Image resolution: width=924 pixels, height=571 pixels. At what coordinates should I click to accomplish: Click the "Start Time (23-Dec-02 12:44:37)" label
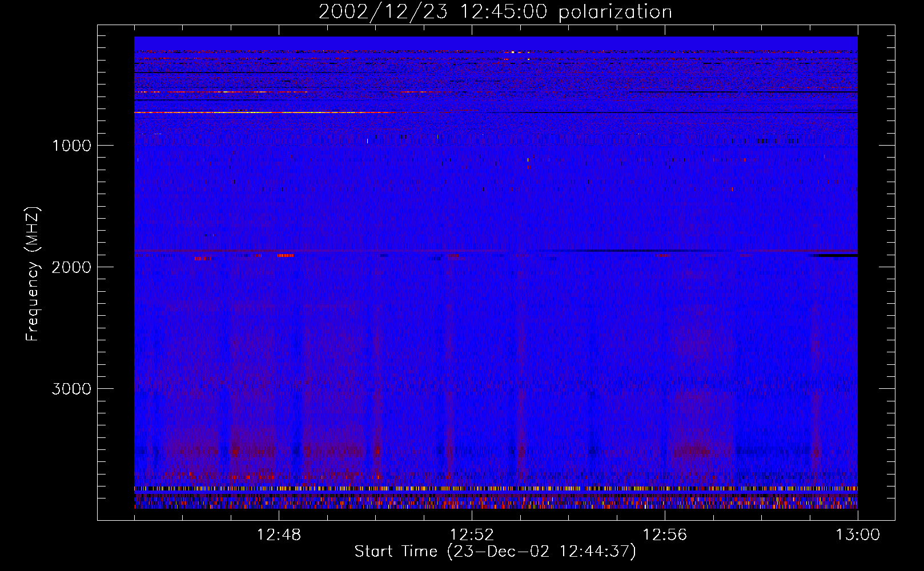click(495, 552)
